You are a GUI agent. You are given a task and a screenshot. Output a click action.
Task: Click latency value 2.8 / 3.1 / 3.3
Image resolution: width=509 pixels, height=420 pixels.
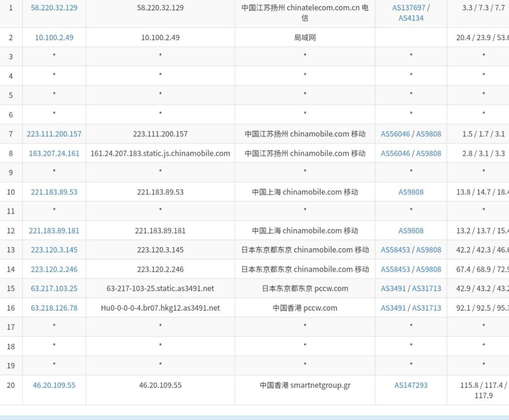click(x=483, y=154)
